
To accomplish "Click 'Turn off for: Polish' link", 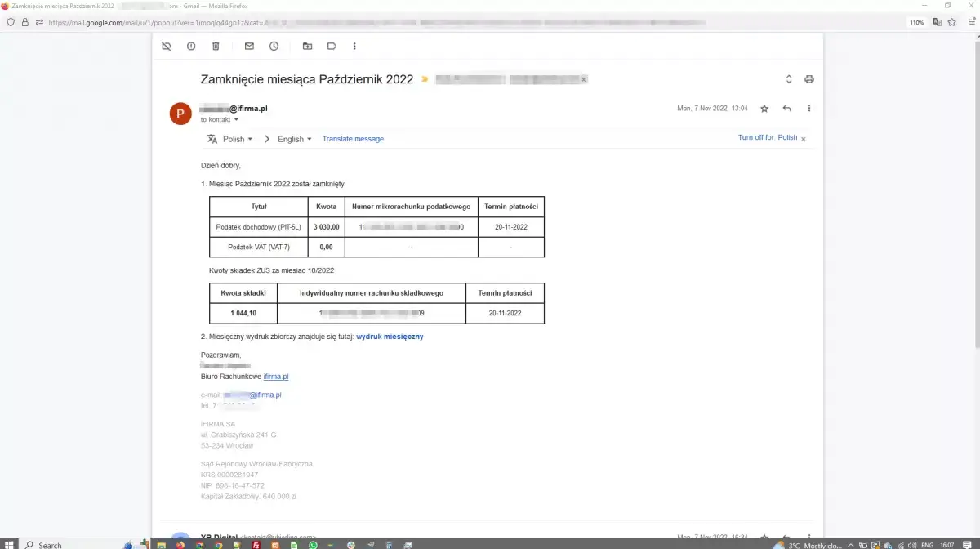I will point(768,137).
